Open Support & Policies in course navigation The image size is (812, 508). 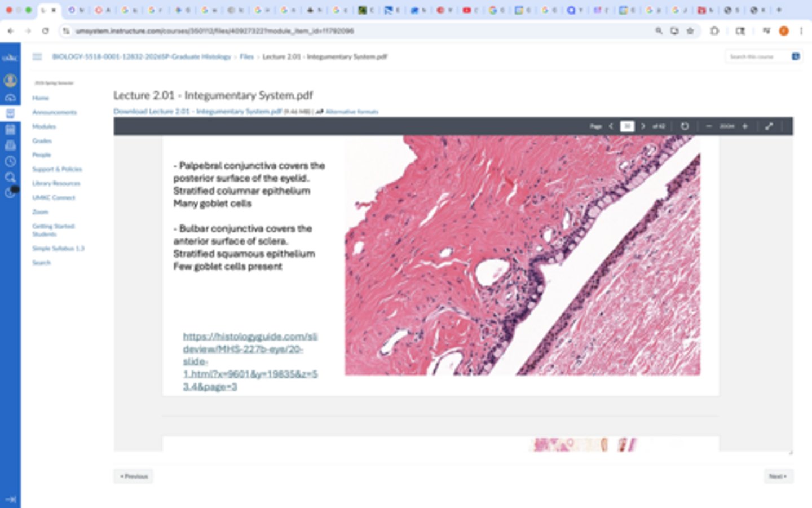click(x=57, y=169)
